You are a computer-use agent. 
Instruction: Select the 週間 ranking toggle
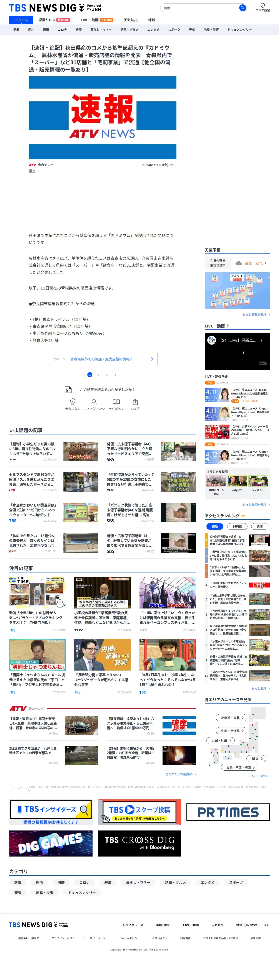click(x=260, y=526)
